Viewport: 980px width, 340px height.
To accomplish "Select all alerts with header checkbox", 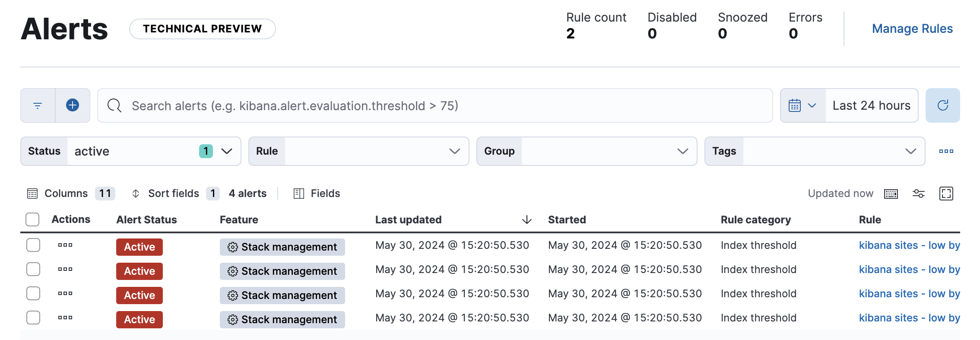I will point(32,220).
